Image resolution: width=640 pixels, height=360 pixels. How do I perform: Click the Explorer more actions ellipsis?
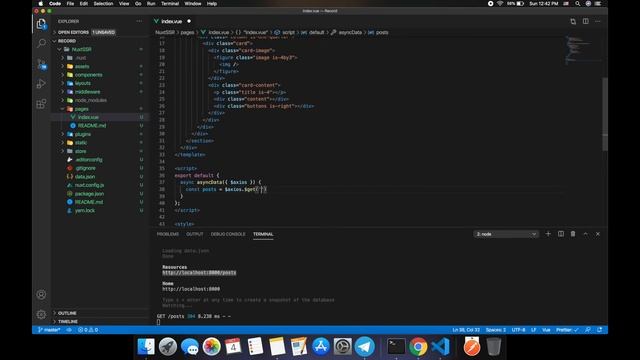pyautogui.click(x=140, y=21)
